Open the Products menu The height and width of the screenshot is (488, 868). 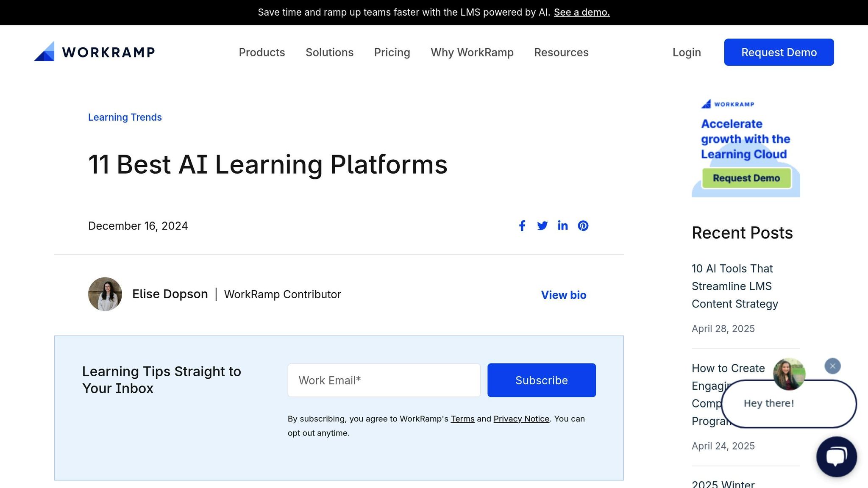(x=262, y=52)
